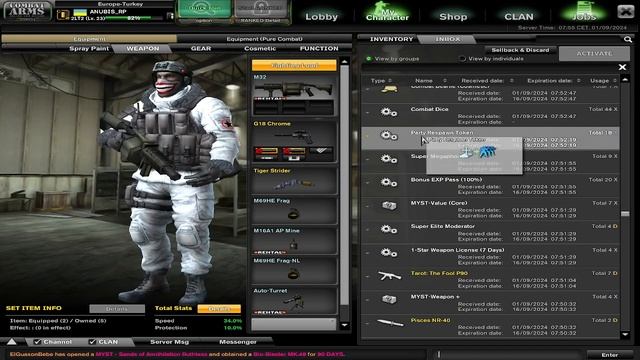This screenshot has width=640, height=360.
Task: Sort the list by Type column arrow
Action: pyautogui.click(x=390, y=81)
